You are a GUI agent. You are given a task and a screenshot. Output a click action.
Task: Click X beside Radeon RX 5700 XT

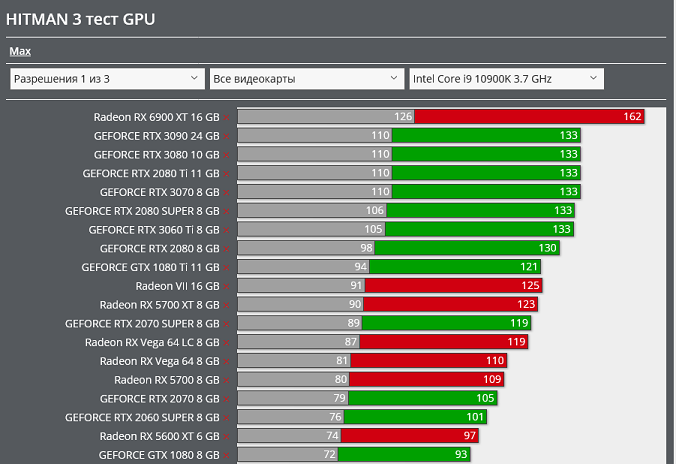click(226, 306)
